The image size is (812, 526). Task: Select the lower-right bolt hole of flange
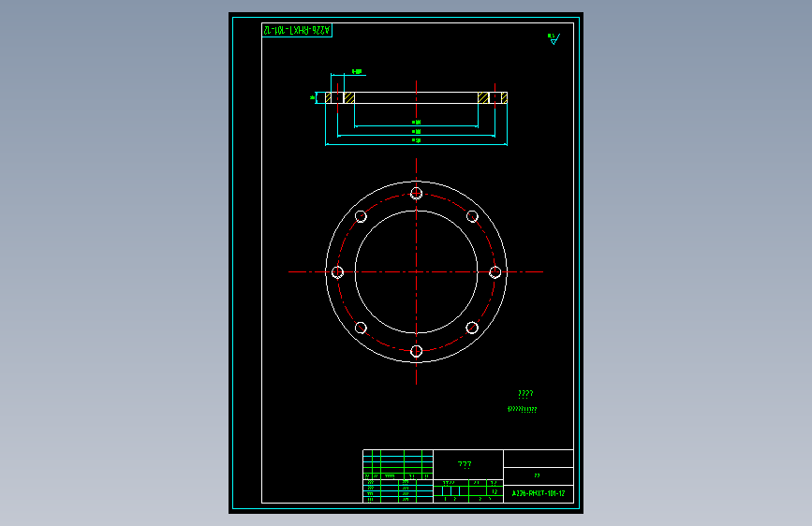tap(472, 328)
